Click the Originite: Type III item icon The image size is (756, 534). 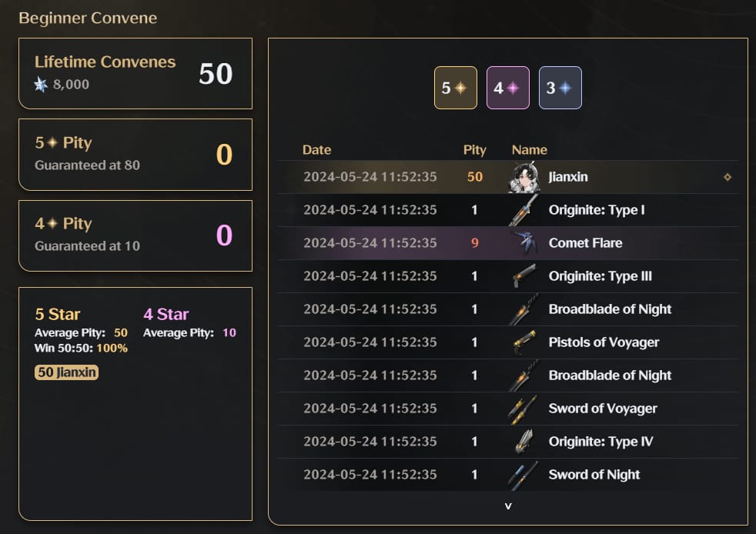coord(524,275)
